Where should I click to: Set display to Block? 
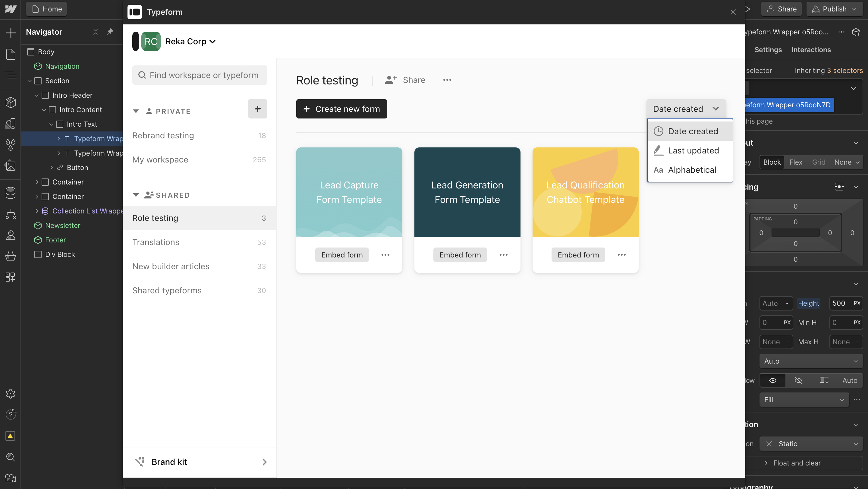[772, 162]
